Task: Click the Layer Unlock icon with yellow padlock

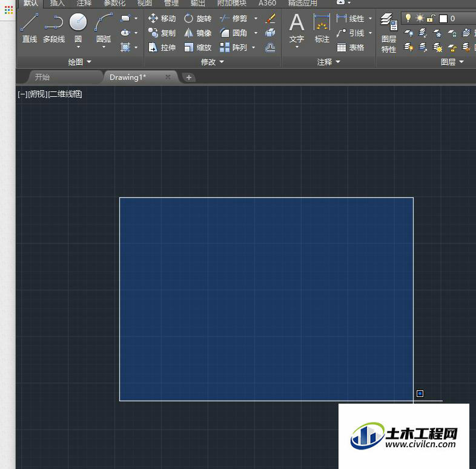Action: (452, 47)
